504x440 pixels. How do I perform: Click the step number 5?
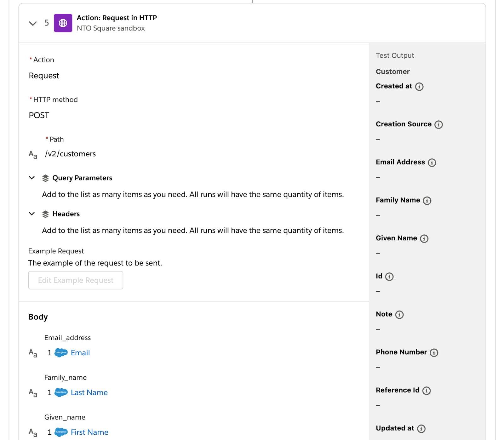point(47,23)
